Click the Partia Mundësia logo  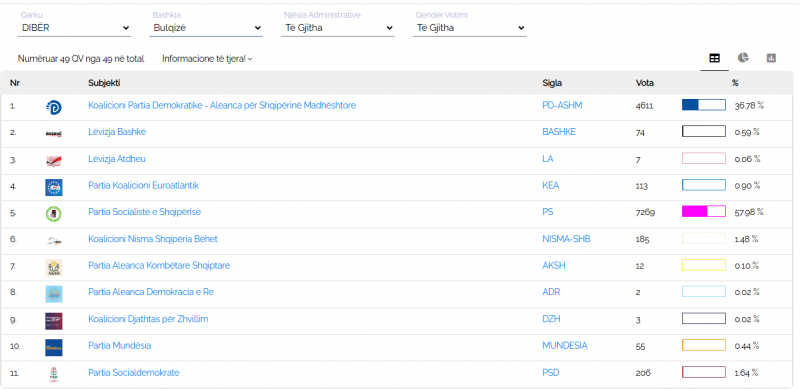coord(54,347)
